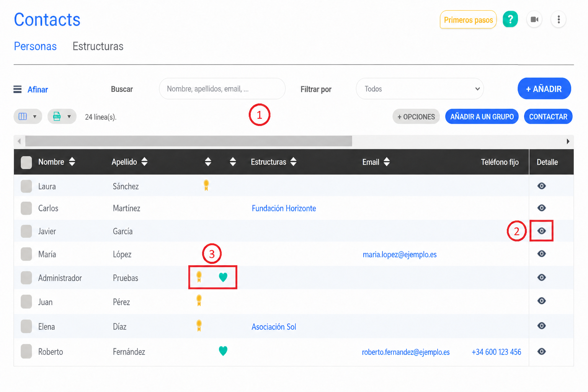Sort by Estructuras column arrows
The height and width of the screenshot is (392, 588).
point(293,162)
